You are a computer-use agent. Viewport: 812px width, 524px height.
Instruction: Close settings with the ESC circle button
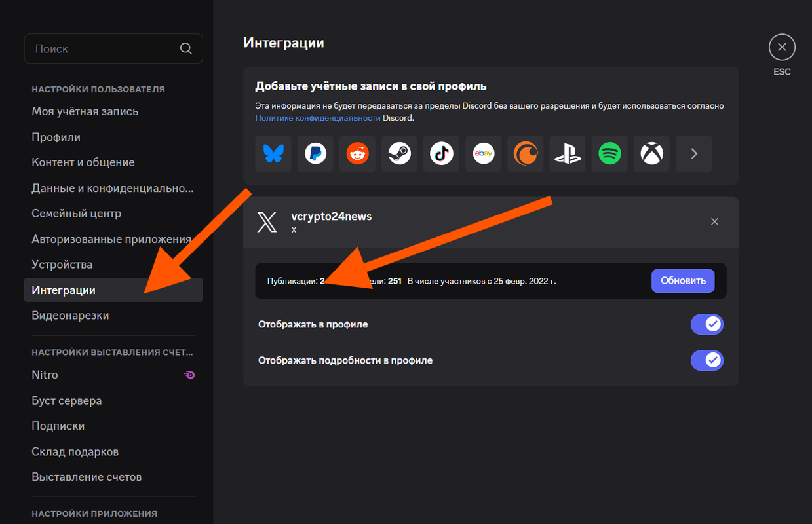tap(782, 48)
